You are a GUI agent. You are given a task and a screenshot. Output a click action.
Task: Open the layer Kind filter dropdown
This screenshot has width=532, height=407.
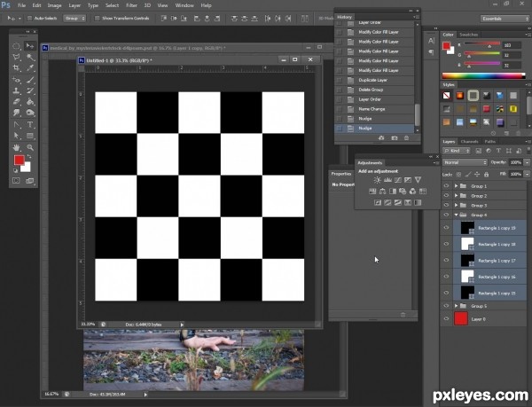point(457,151)
